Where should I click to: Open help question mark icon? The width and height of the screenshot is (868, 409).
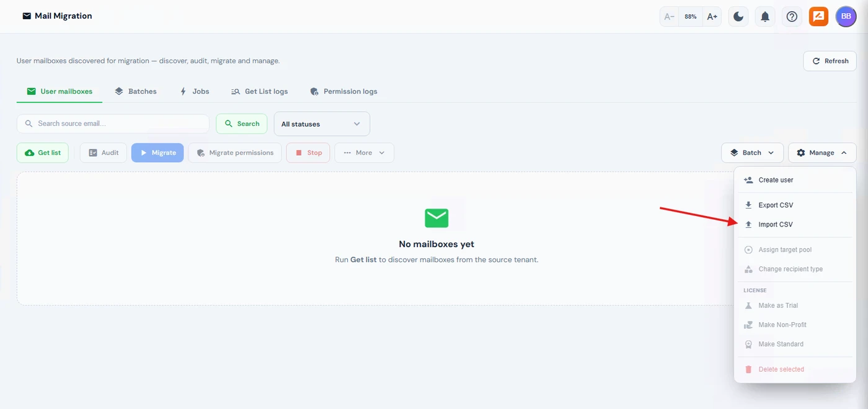coord(792,17)
